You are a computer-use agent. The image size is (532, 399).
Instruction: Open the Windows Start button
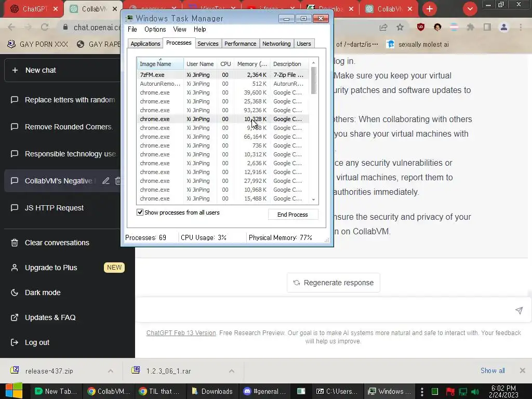14,391
